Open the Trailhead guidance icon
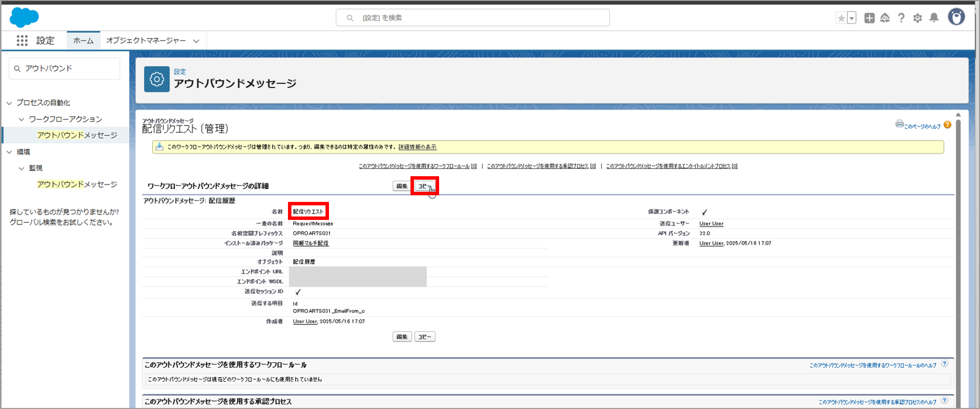 (x=885, y=18)
